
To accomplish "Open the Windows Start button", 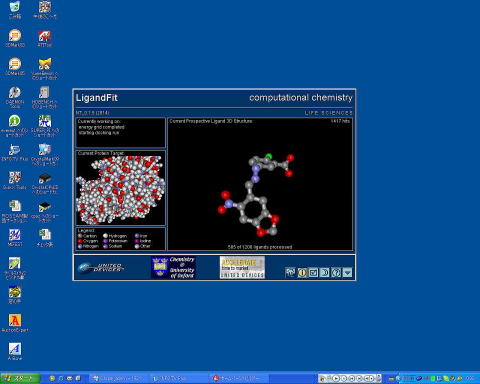I will click(x=20, y=378).
